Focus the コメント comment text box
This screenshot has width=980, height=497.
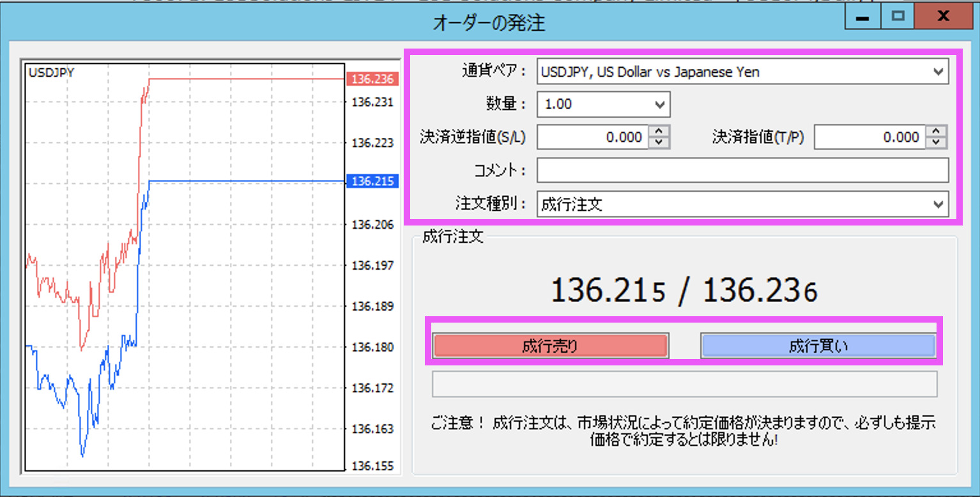click(742, 171)
